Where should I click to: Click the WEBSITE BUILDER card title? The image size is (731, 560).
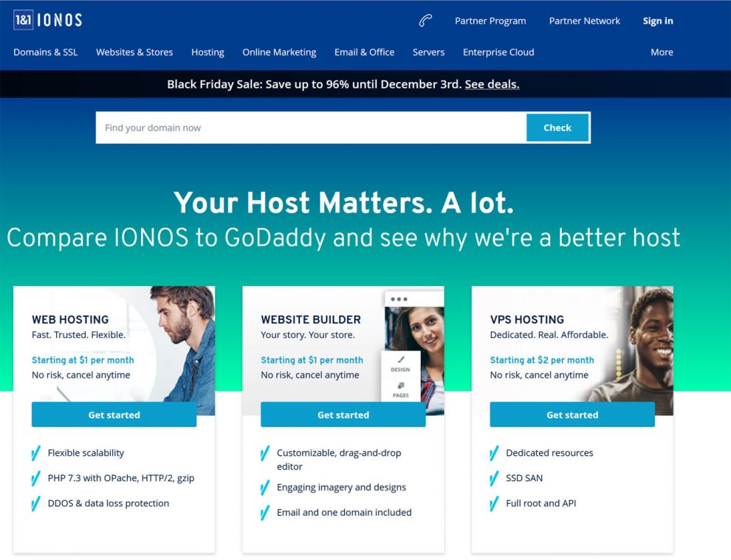point(311,319)
